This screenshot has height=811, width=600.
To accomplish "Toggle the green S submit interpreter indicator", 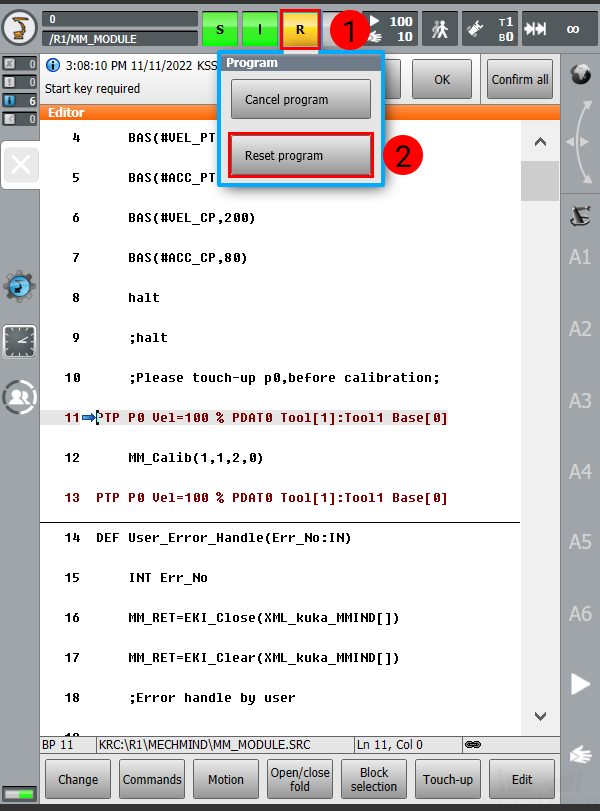I will click(x=220, y=30).
